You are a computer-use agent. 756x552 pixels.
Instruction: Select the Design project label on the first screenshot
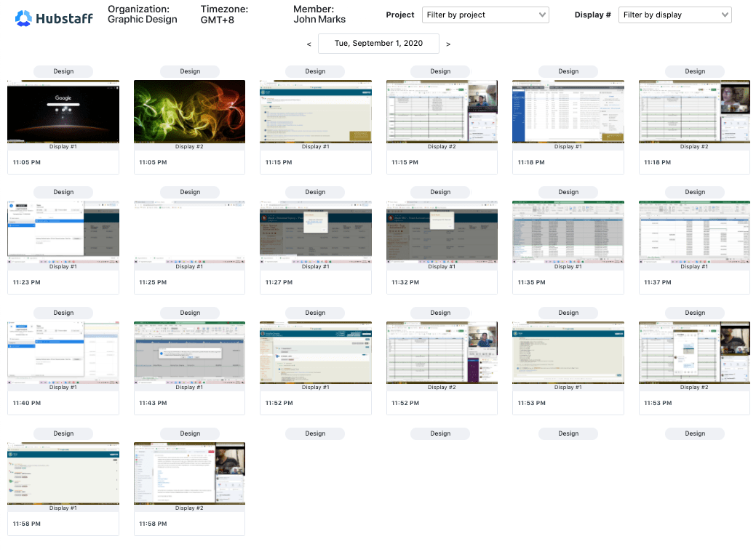pos(63,71)
